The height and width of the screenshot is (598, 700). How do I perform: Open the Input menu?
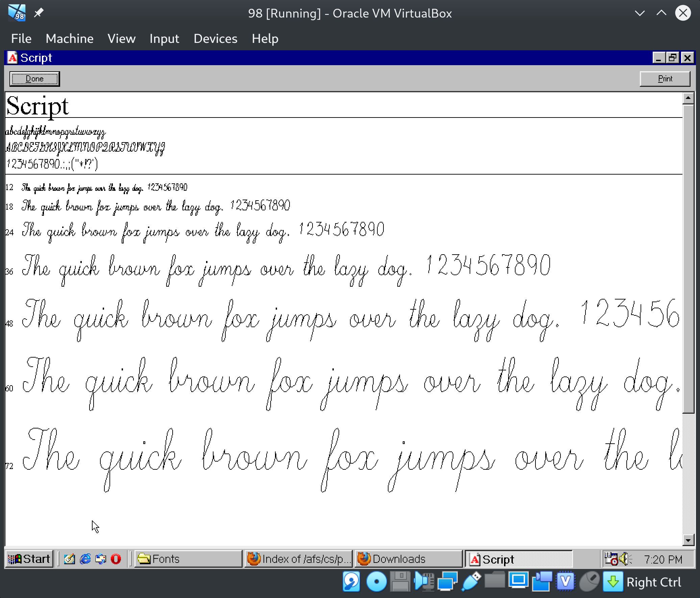click(x=164, y=39)
